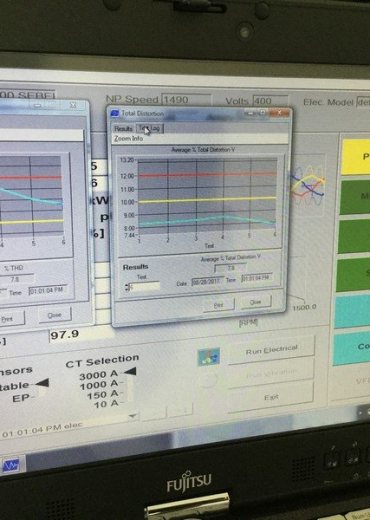The height and width of the screenshot is (520, 370).
Task: Click the Total Distortion window title icon
Action: click(115, 113)
